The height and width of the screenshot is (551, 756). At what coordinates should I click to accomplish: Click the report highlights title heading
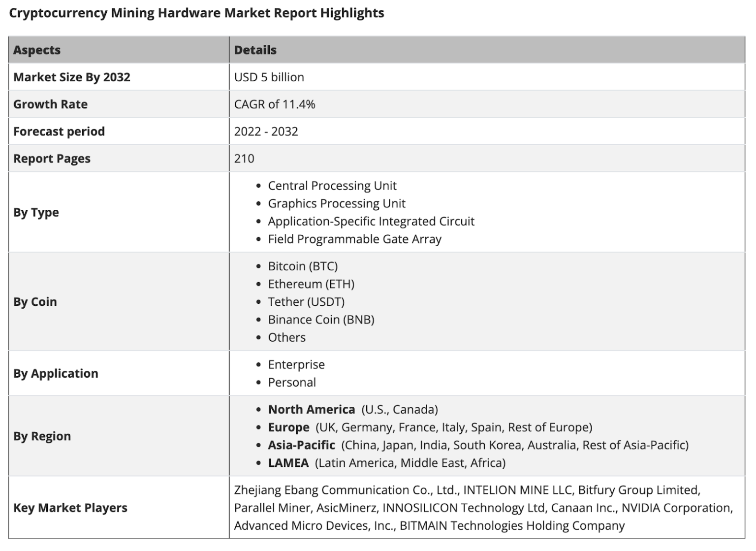pyautogui.click(x=197, y=13)
